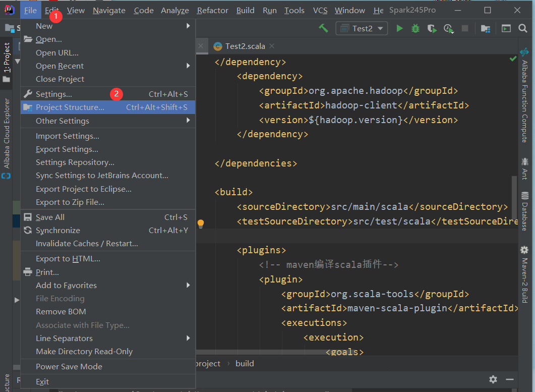The height and width of the screenshot is (392, 535).
Task: Open Project Structure folder icon in toolbar
Action: (x=485, y=29)
